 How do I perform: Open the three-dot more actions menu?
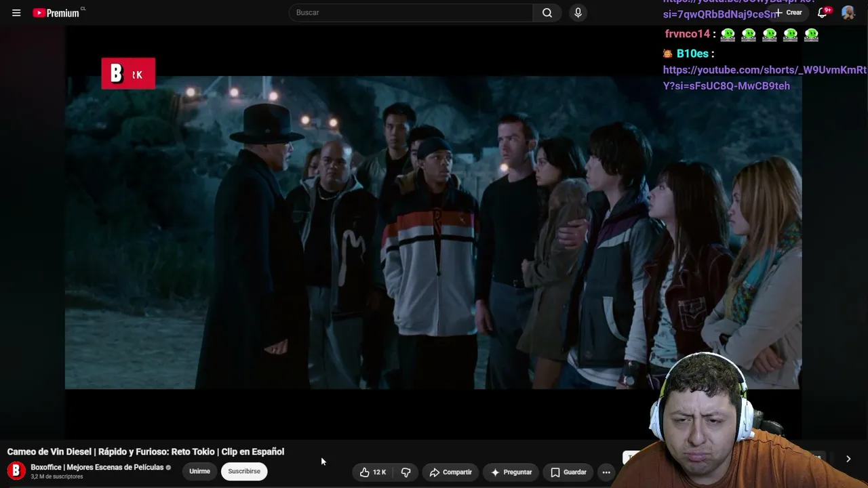point(606,472)
